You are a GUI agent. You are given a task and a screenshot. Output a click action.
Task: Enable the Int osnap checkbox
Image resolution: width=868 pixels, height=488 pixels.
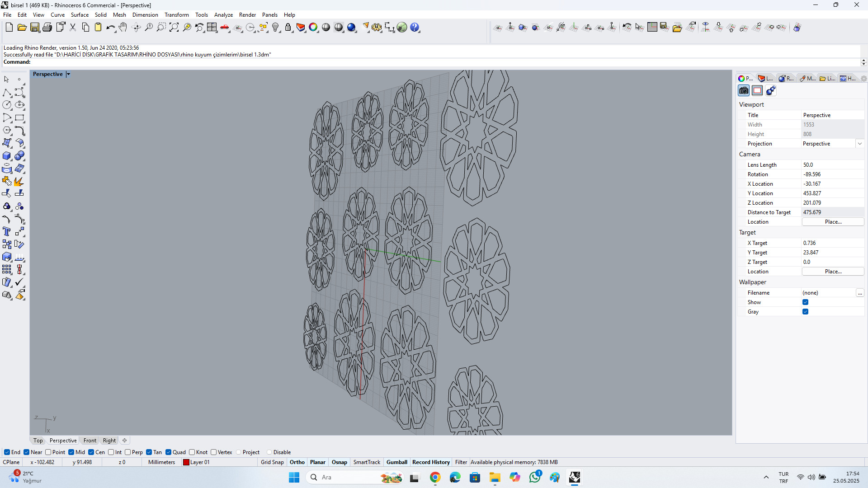[x=111, y=452]
